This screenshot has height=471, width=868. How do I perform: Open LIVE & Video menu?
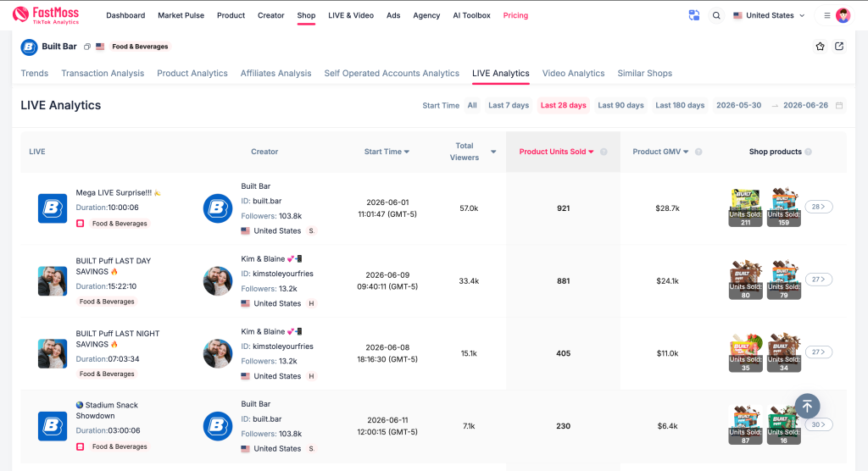coord(351,15)
